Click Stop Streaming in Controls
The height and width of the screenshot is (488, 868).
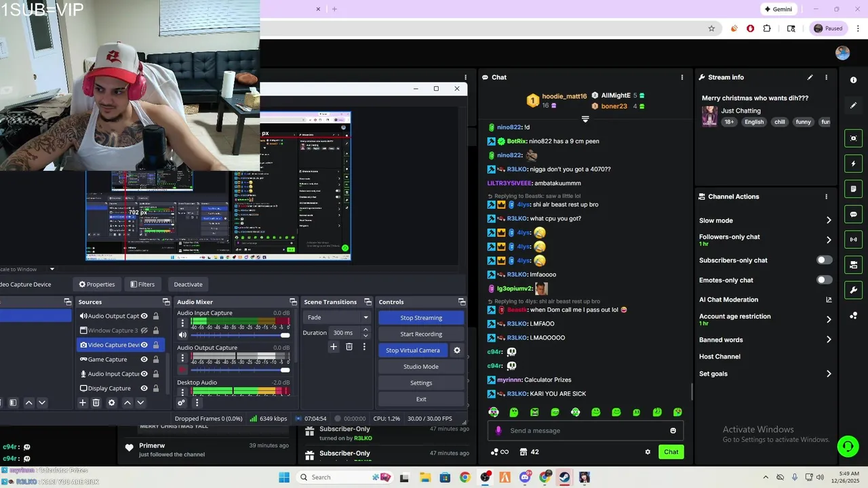click(421, 318)
